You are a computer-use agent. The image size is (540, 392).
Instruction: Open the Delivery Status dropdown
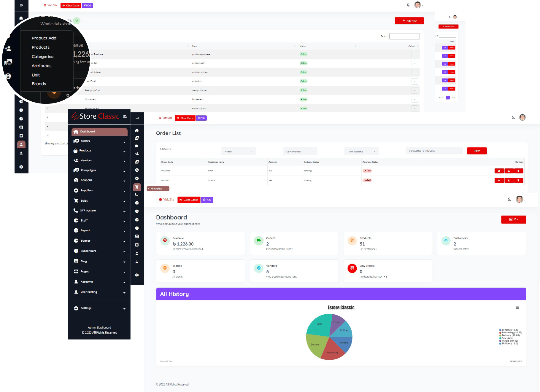[300, 152]
